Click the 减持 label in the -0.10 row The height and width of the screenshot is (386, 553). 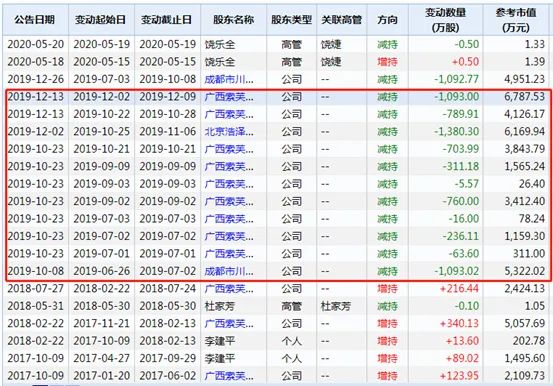click(x=388, y=306)
